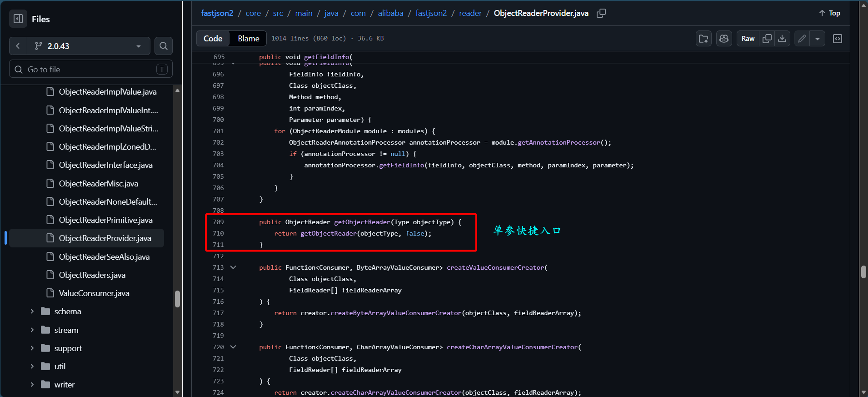Collapse code block at line 720
Image resolution: width=868 pixels, height=397 pixels.
(x=233, y=347)
